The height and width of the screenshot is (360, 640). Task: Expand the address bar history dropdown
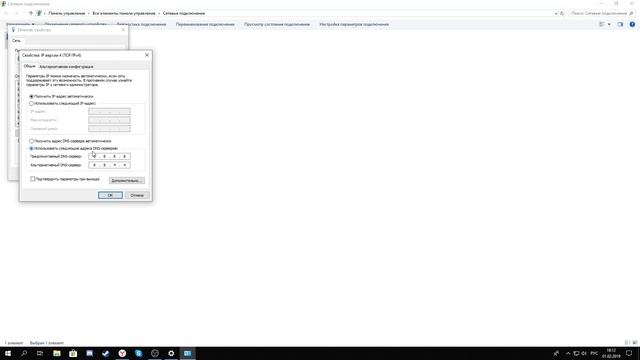click(556, 13)
